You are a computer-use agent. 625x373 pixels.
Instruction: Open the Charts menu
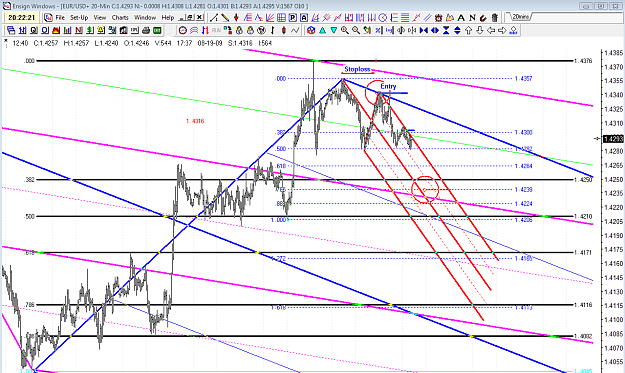click(120, 18)
